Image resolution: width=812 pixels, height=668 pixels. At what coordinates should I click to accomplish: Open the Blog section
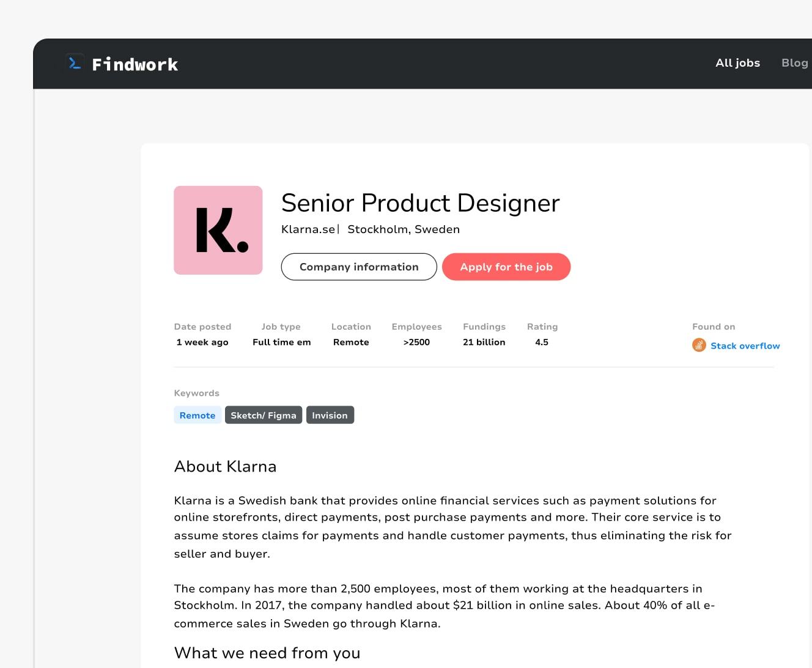coord(794,63)
